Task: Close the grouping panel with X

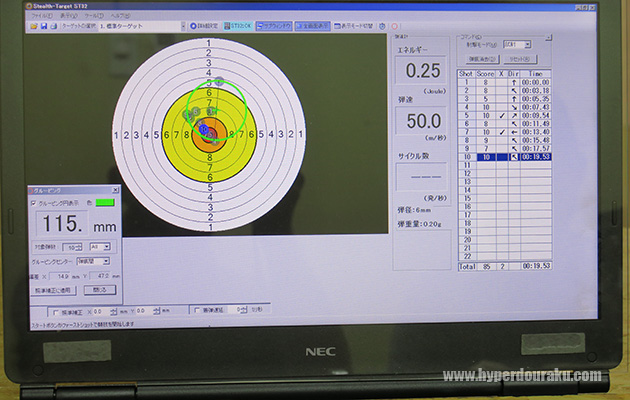Action: tap(114, 190)
